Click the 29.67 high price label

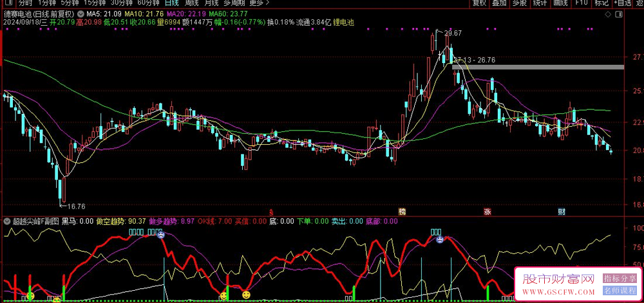pyautogui.click(x=453, y=32)
